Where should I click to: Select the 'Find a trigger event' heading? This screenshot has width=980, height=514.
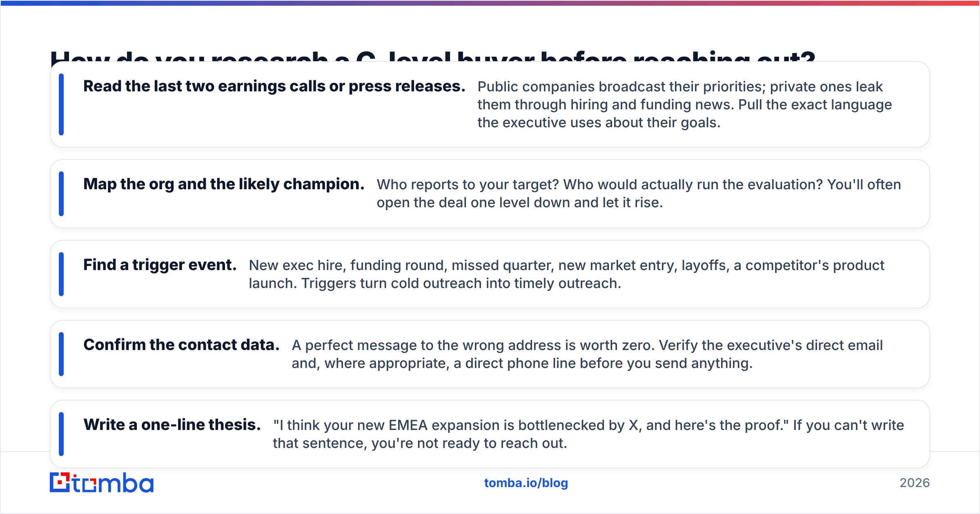(160, 265)
